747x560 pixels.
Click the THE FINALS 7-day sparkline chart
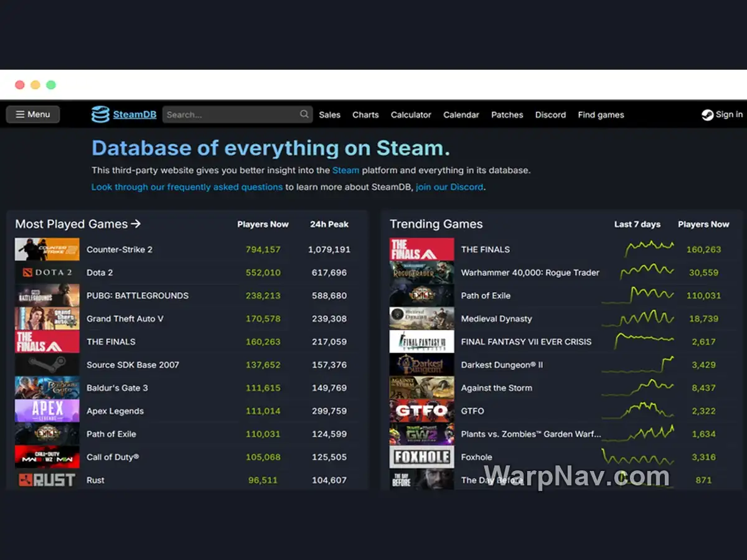[649, 248]
